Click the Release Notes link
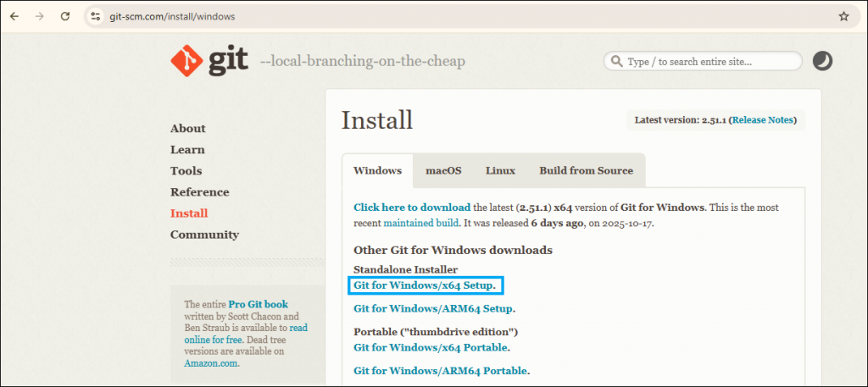The width and height of the screenshot is (868, 387). [x=763, y=120]
